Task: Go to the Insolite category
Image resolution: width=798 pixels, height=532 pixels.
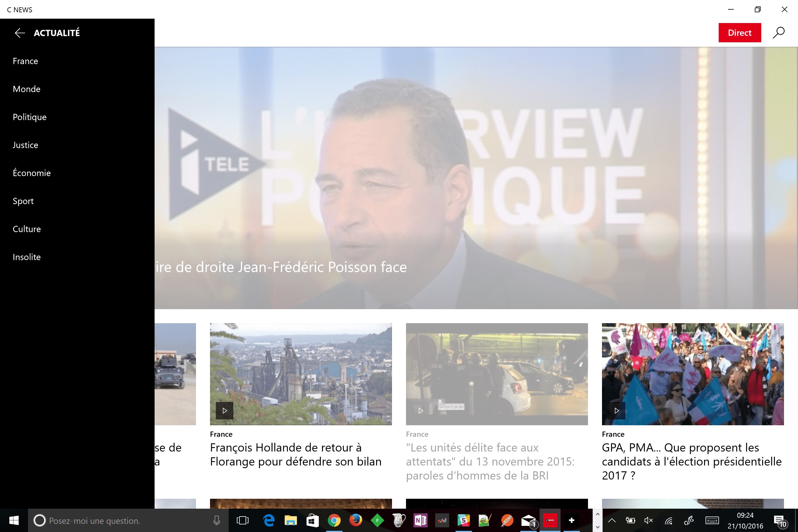Action: (x=27, y=257)
